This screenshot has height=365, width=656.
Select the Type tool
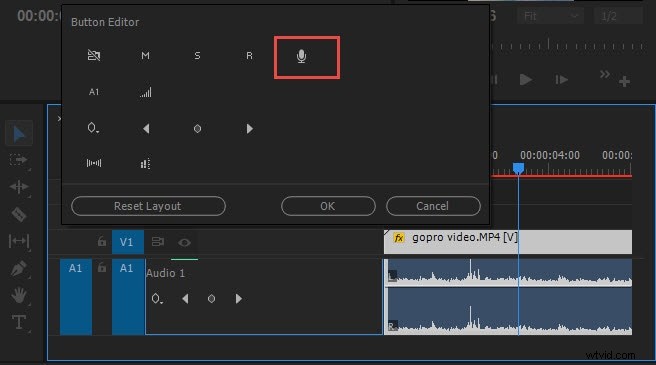click(19, 322)
